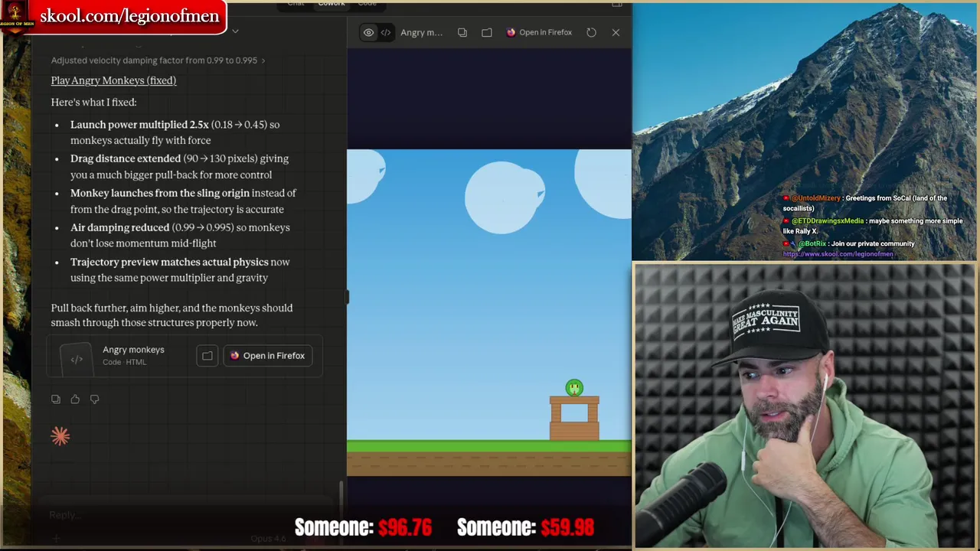This screenshot has height=551, width=980.
Task: Click "Drag distance extended" bullet text
Action: tap(126, 158)
